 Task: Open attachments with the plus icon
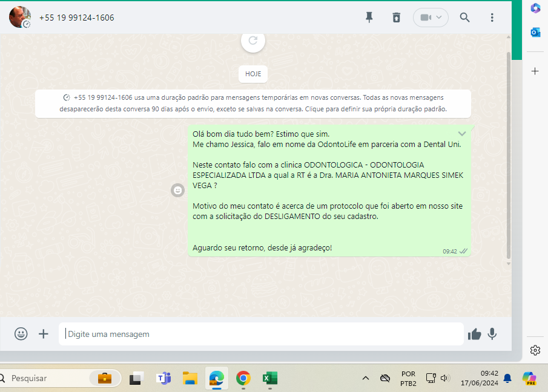click(44, 334)
